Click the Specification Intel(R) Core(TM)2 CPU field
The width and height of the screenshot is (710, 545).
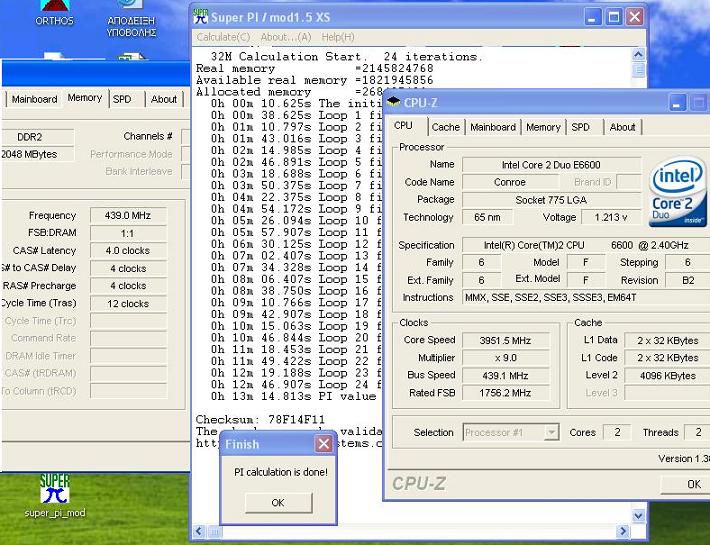(586, 245)
